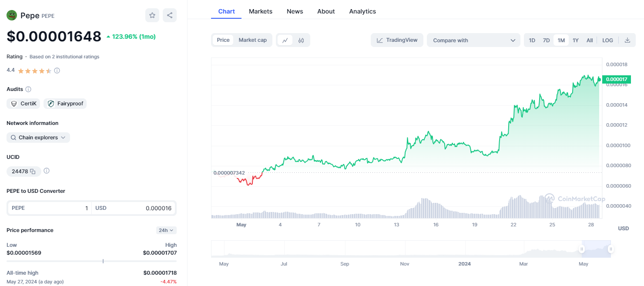Screen dimensions: 644x286
Task: Click the USD amount field in converter
Action: [134, 208]
